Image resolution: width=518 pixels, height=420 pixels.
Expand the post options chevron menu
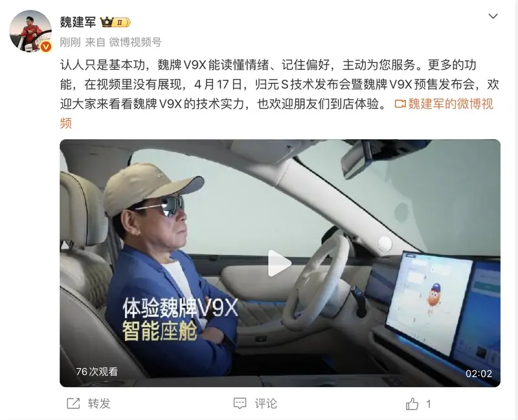493,16
